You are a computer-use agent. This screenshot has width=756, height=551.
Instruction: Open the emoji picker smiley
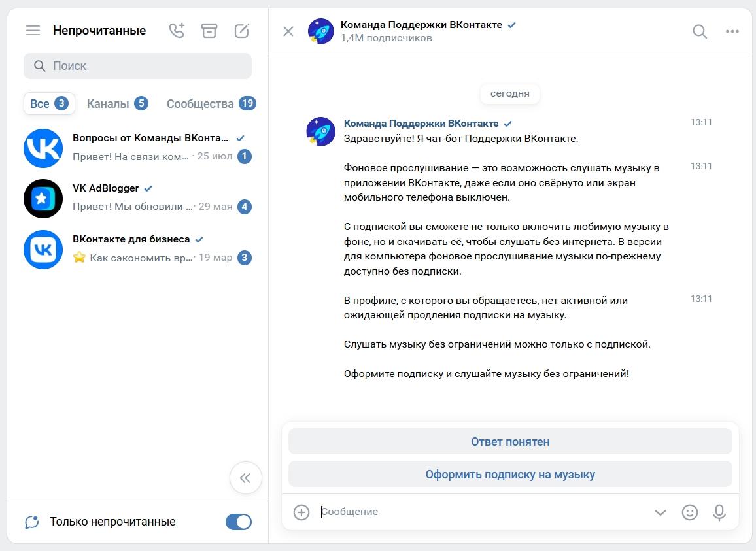[690, 512]
